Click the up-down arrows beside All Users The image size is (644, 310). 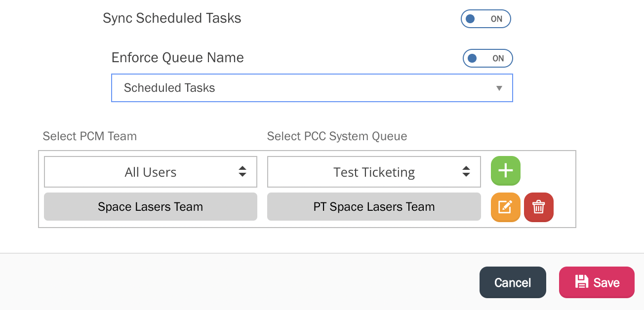tap(242, 172)
